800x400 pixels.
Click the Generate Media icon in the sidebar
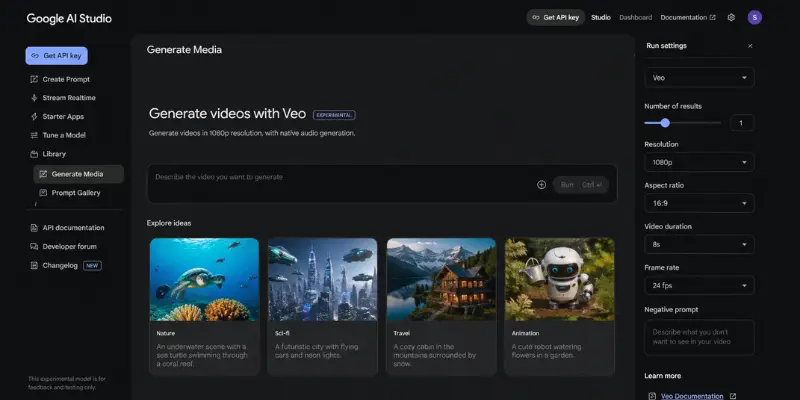(43, 174)
